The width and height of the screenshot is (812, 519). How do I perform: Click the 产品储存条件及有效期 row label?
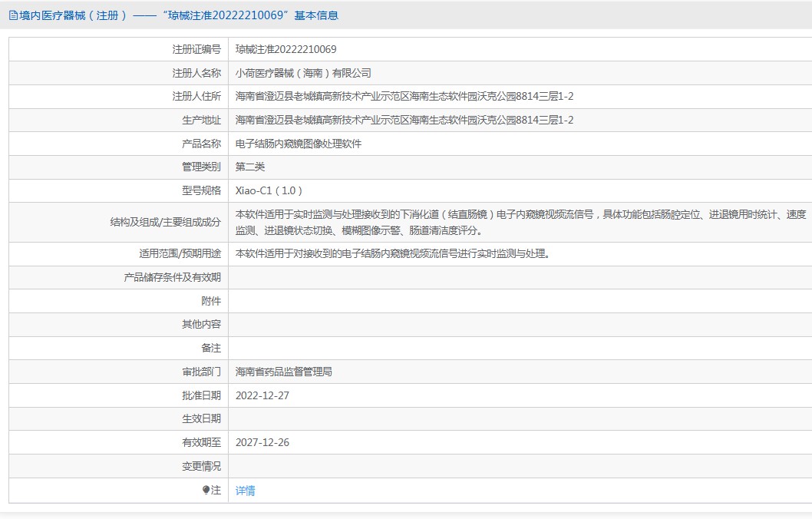172,277
